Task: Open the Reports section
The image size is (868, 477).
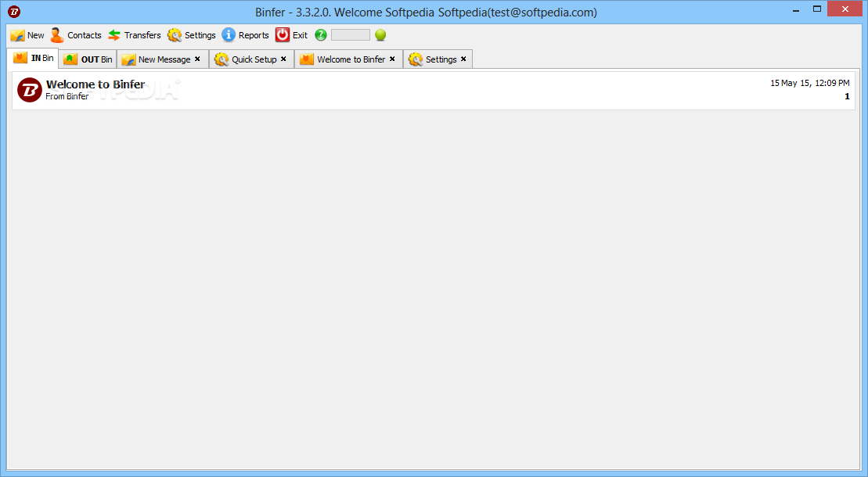Action: [245, 35]
